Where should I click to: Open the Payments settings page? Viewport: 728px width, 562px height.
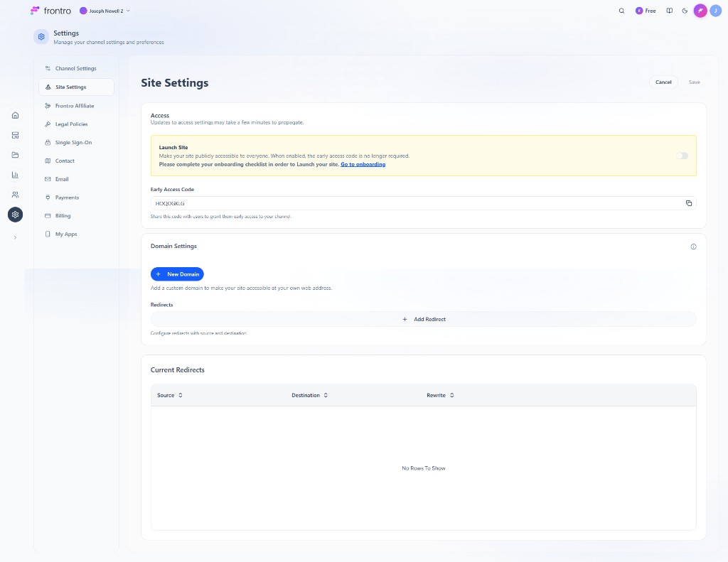67,198
